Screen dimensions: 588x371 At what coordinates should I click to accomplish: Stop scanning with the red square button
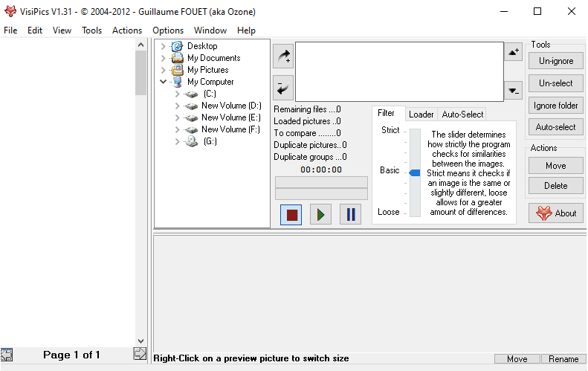coord(291,215)
